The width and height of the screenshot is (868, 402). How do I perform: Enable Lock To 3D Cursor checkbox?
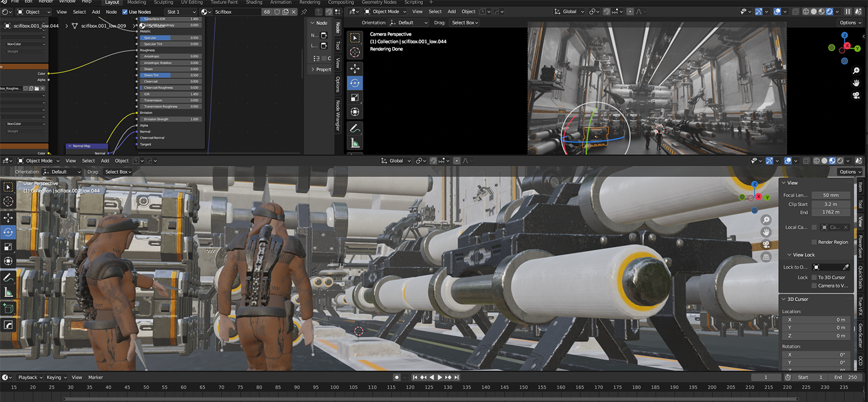815,277
